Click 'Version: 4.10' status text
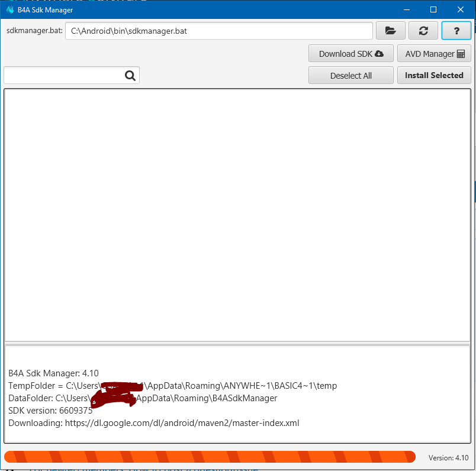This screenshot has width=476, height=471. pyautogui.click(x=448, y=457)
